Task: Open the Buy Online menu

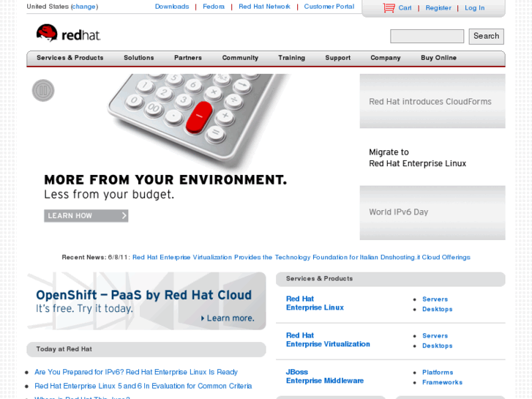Action: [438, 58]
